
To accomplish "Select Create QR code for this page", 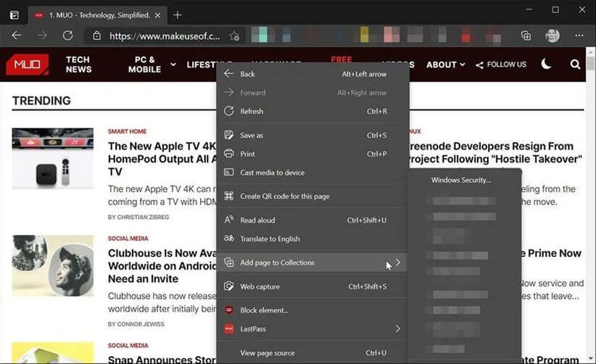I will (x=284, y=196).
